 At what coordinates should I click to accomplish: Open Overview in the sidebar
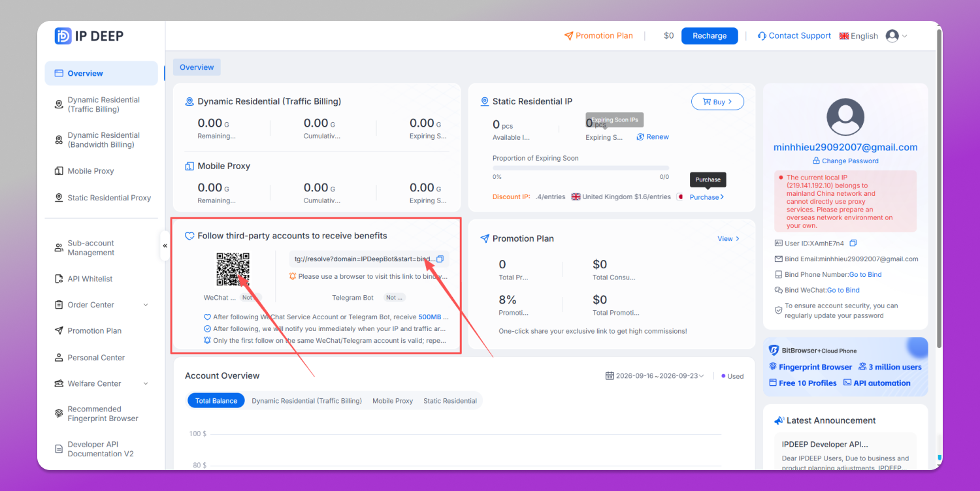[x=101, y=73]
